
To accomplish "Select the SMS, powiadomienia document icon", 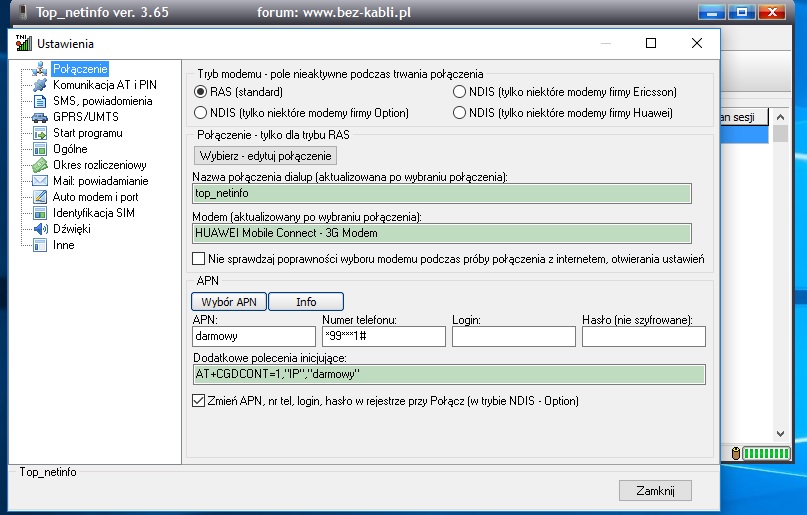I will tap(40, 101).
